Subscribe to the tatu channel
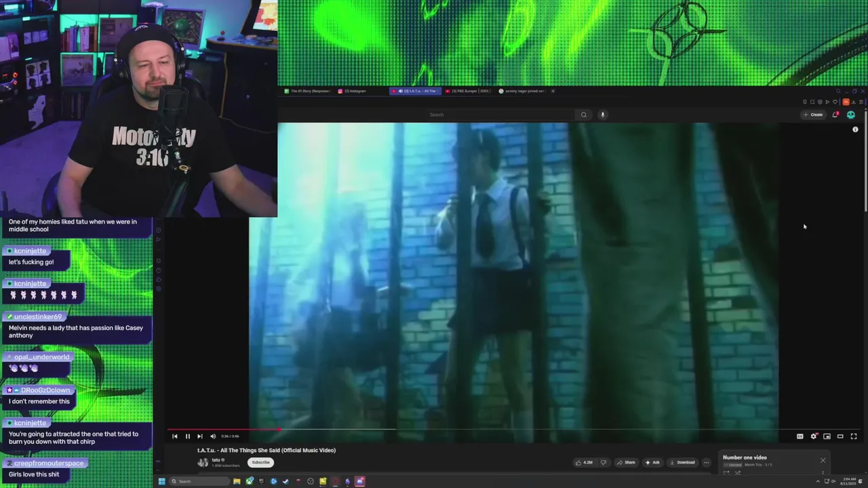This screenshot has height=488, width=868. tap(260, 462)
